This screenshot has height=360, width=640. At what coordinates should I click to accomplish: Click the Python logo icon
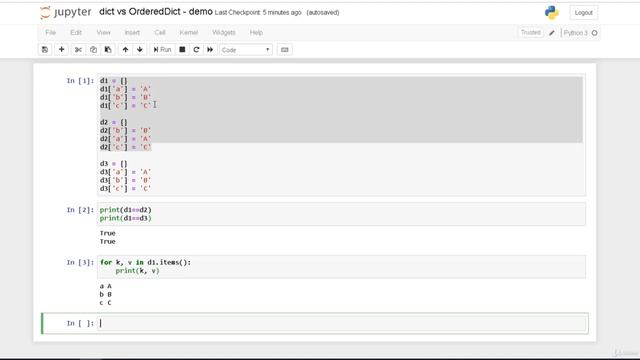(551, 13)
